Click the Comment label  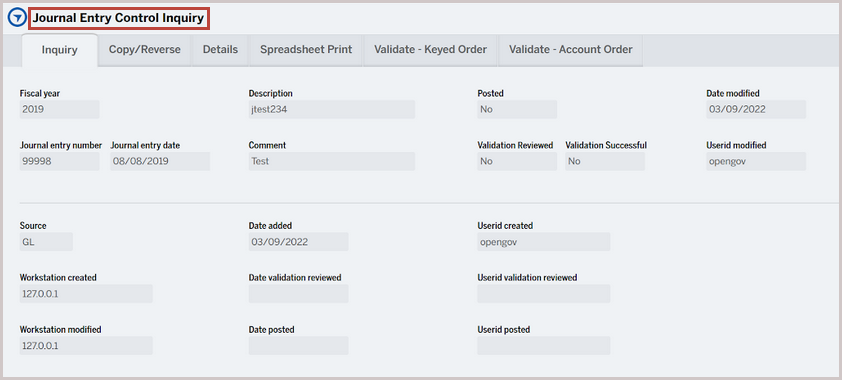(267, 145)
